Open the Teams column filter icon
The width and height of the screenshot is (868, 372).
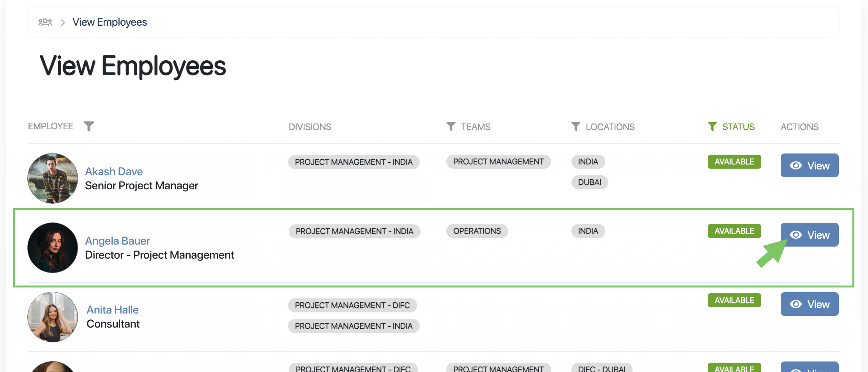pyautogui.click(x=451, y=126)
